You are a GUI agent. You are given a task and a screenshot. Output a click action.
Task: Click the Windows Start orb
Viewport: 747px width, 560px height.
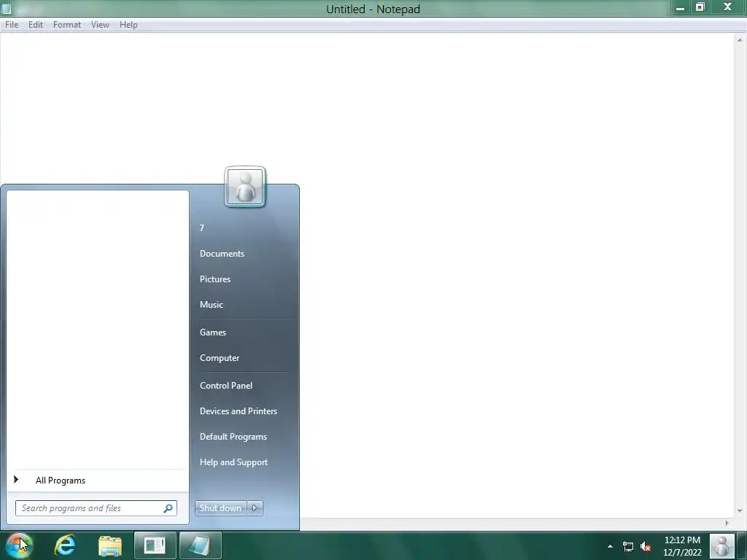19,545
